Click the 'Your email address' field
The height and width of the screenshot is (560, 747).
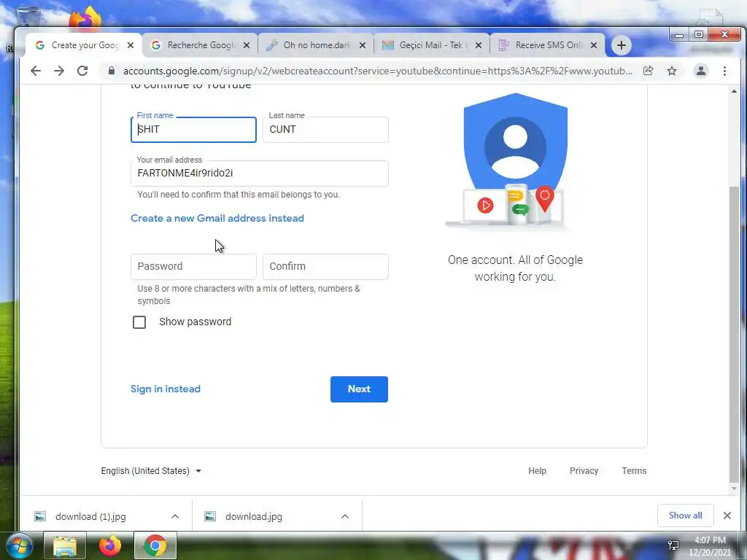point(259,174)
